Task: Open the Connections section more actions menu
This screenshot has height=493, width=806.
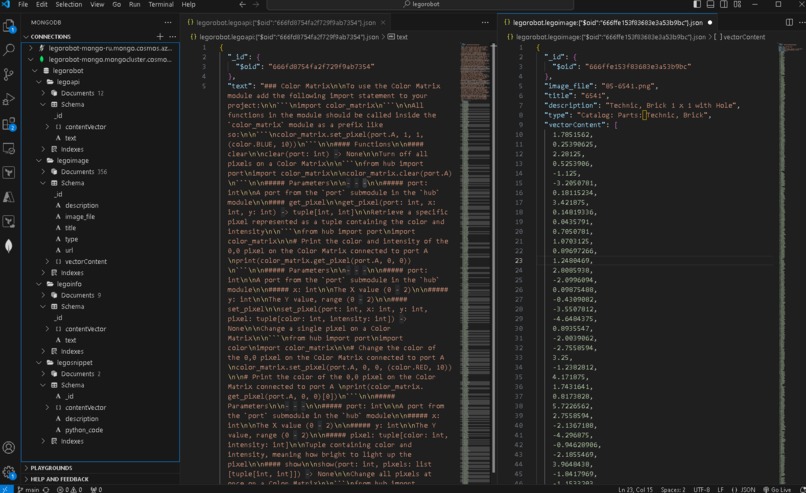Action: 172,36
